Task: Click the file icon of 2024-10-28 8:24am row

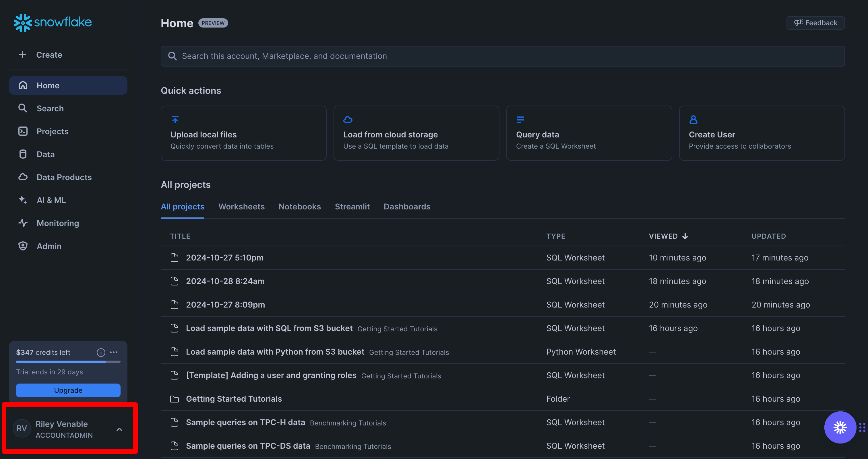Action: pyautogui.click(x=175, y=281)
